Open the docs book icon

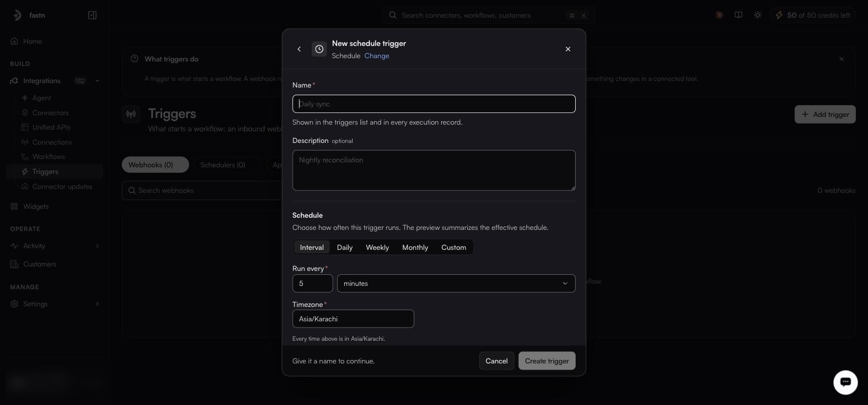coord(738,16)
